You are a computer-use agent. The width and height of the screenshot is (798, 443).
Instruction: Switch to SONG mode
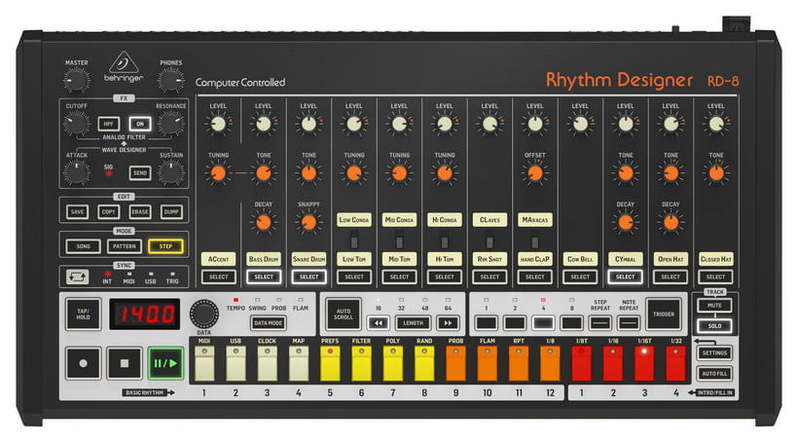(x=83, y=246)
